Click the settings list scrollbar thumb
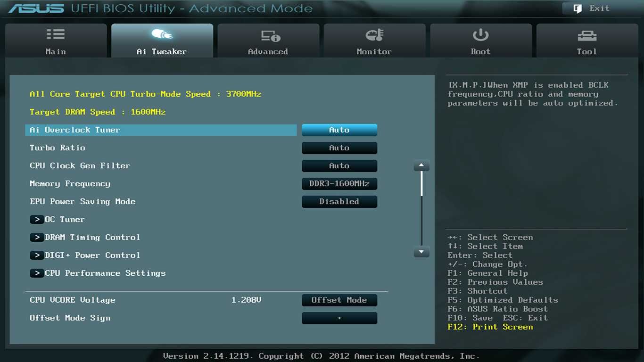 coord(421,184)
